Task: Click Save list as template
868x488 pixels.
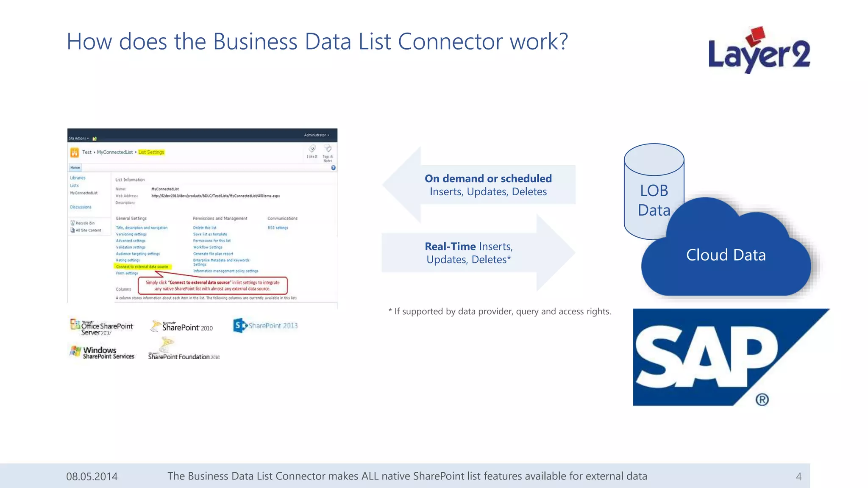Action: [x=210, y=234]
